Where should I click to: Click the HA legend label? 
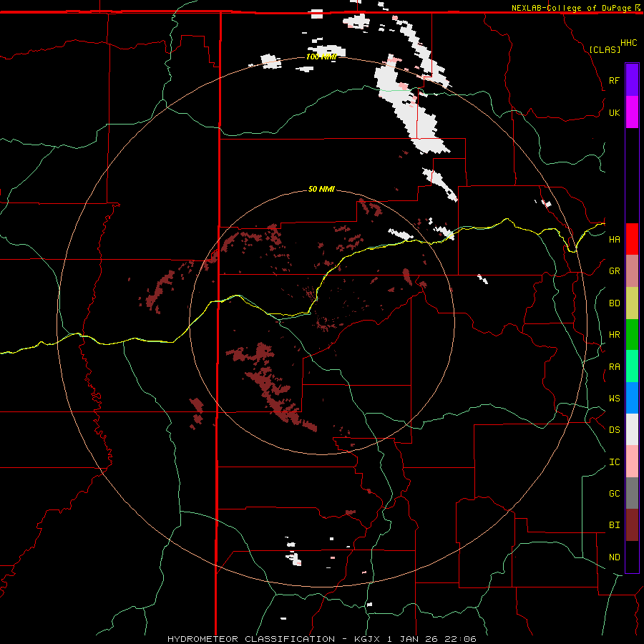[614, 240]
